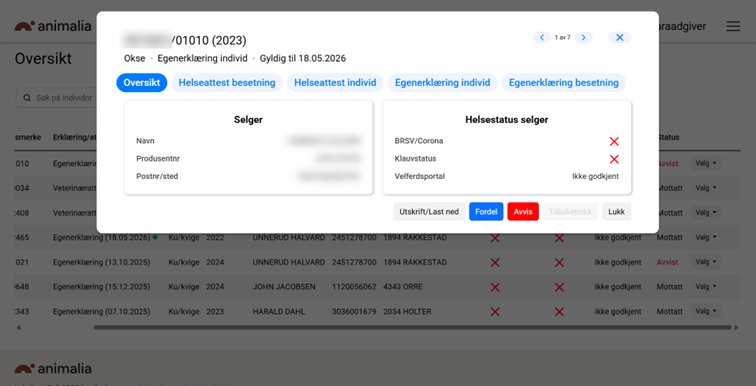
Task: Click producer number 1120056062
Action: 354,287
